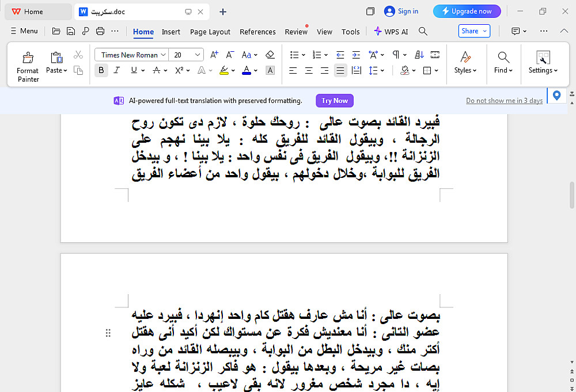Expand font color dropdown arrow
This screenshot has height=392, width=576.
tap(256, 70)
